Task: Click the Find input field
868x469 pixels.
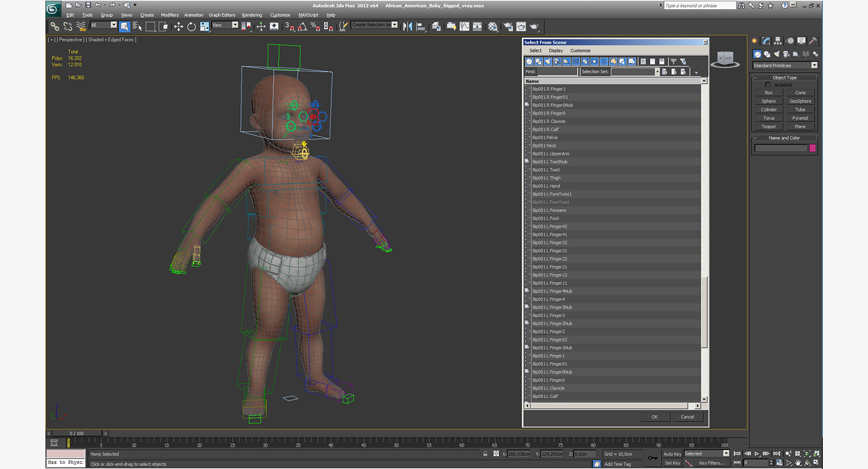Action: pyautogui.click(x=558, y=72)
